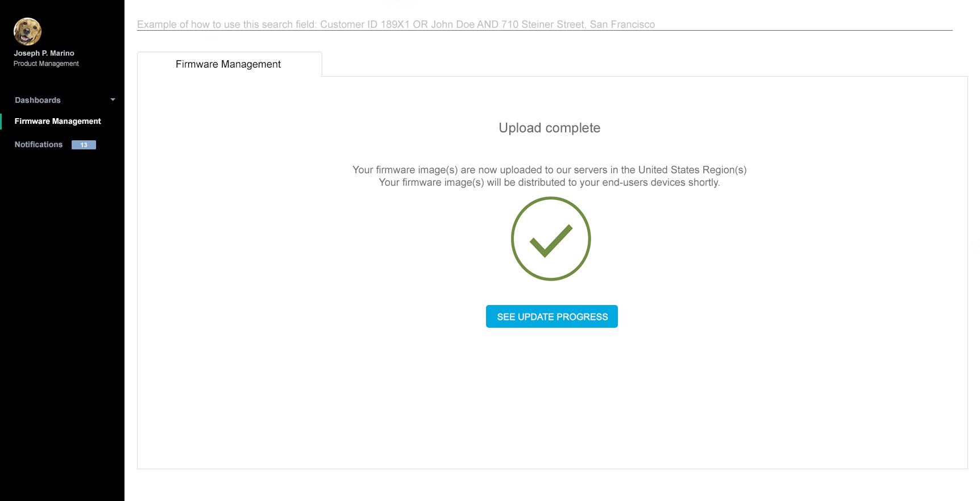Screen dimensions: 980x501
Task: Click the end-users devices distribution message
Action: (x=549, y=182)
